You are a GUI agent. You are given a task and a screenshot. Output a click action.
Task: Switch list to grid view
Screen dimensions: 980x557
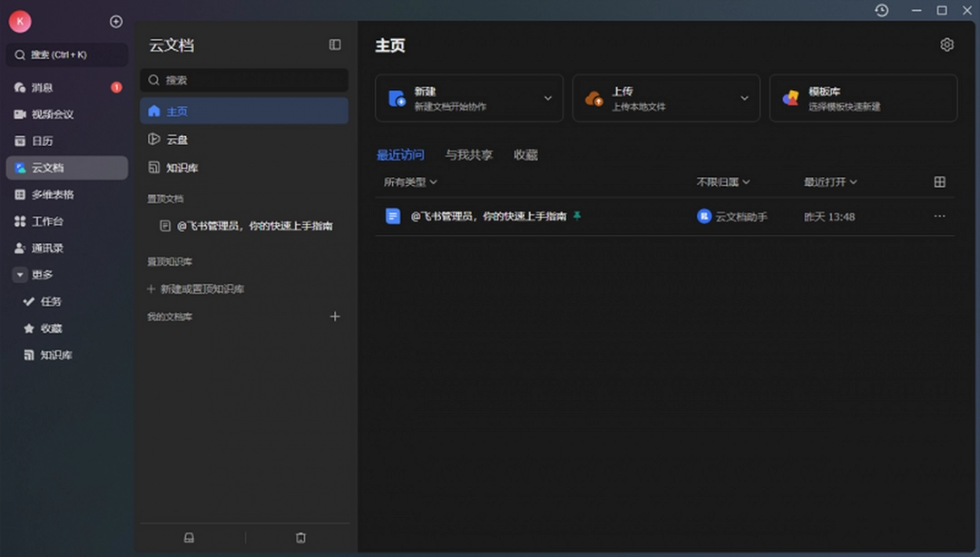click(940, 181)
